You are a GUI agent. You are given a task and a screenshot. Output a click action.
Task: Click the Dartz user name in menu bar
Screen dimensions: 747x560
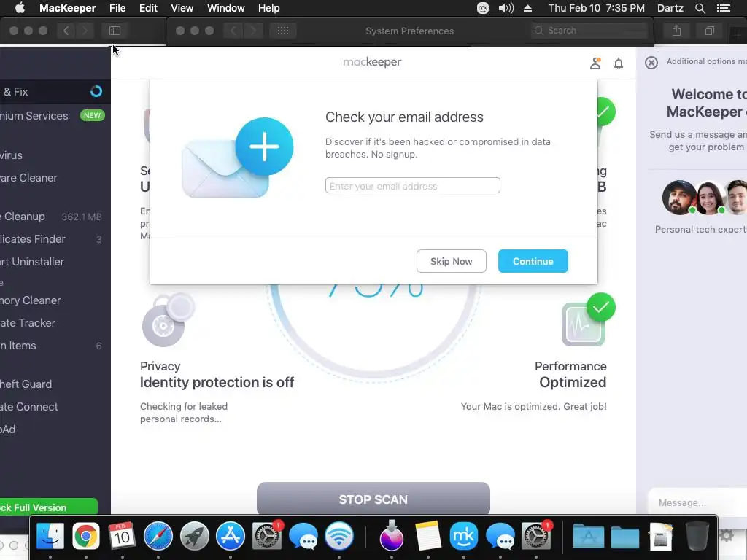670,8
